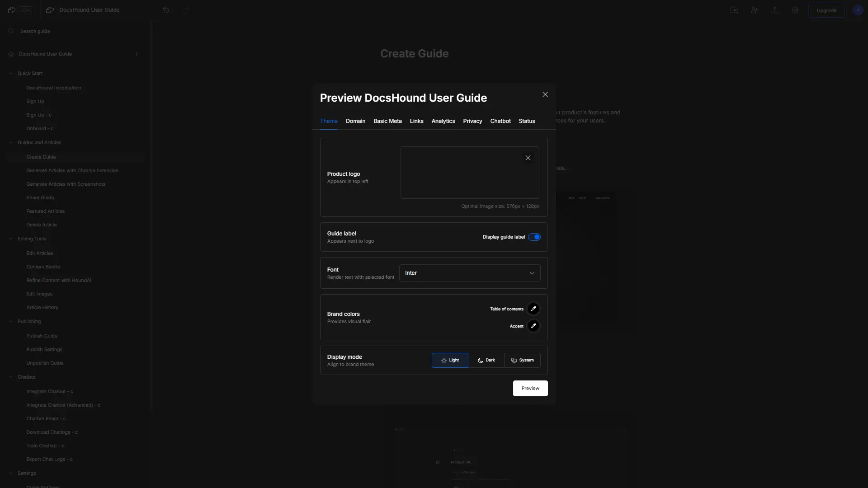Switch to the Status tab
The image size is (868, 488).
click(527, 121)
